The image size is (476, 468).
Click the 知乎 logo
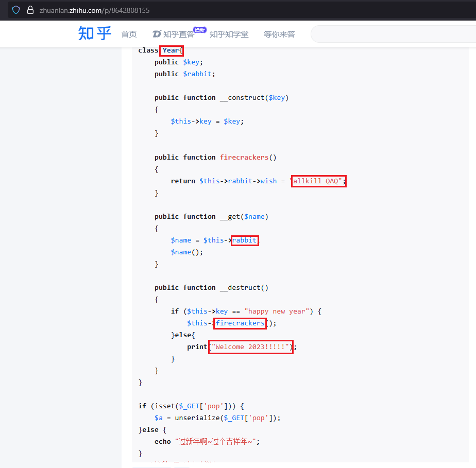pos(95,33)
